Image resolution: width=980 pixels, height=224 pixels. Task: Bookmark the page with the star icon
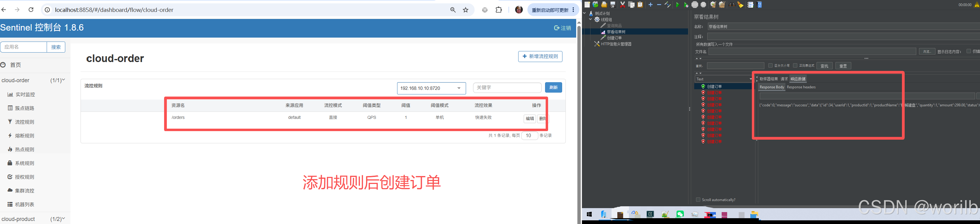coord(466,10)
